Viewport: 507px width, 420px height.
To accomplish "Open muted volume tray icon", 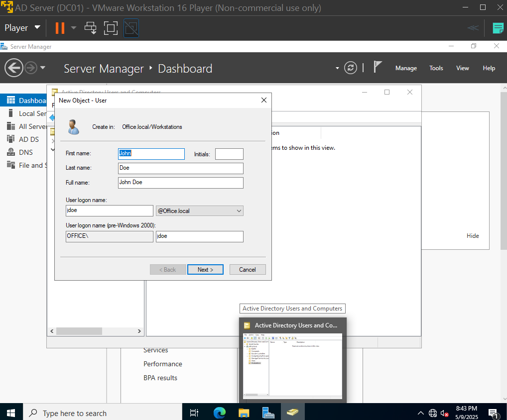I will point(445,413).
